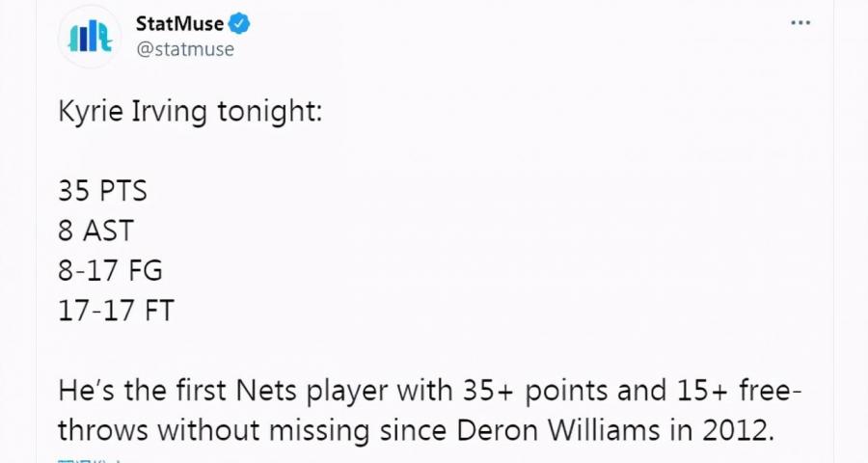The image size is (868, 463).
Task: Select the "8 AST" stat line
Action: click(x=95, y=231)
